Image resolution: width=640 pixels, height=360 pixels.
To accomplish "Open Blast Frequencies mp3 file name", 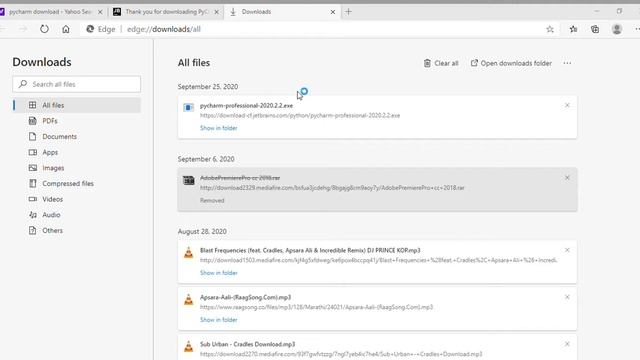I will [310, 250].
